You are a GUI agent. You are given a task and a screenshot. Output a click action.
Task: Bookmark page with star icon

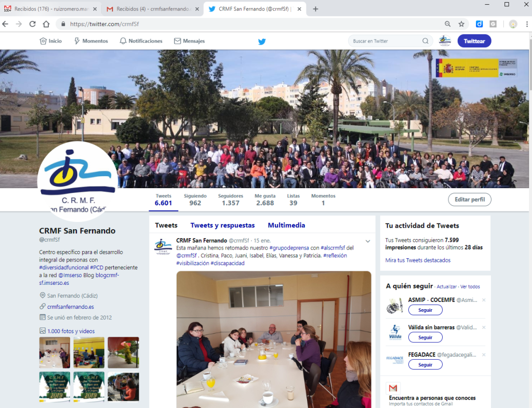[461, 24]
